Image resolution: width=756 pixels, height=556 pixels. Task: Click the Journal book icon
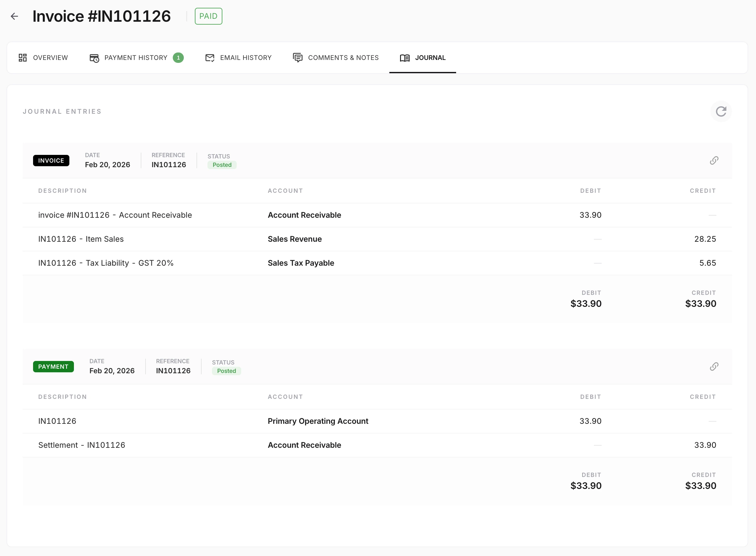click(404, 58)
